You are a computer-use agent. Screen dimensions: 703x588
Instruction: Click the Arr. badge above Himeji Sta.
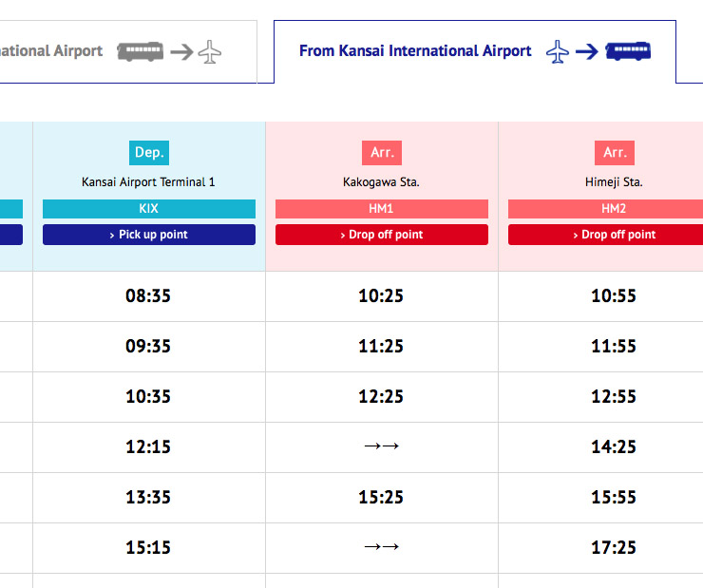[x=615, y=153]
